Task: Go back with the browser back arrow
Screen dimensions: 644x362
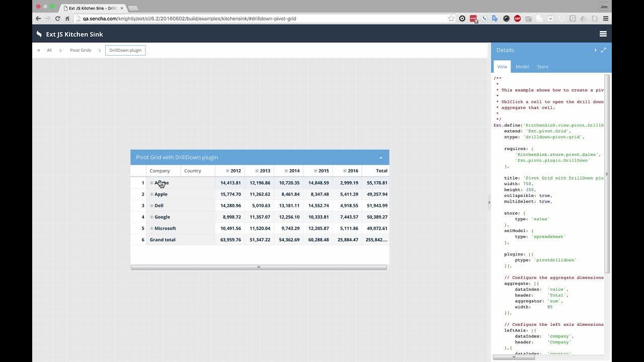Action: pos(38,19)
